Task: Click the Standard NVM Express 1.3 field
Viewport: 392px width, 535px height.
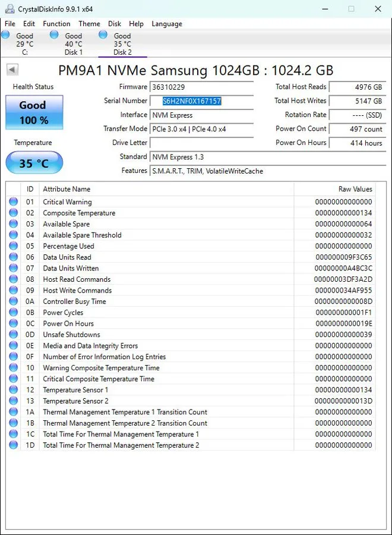Action: pyautogui.click(x=268, y=157)
